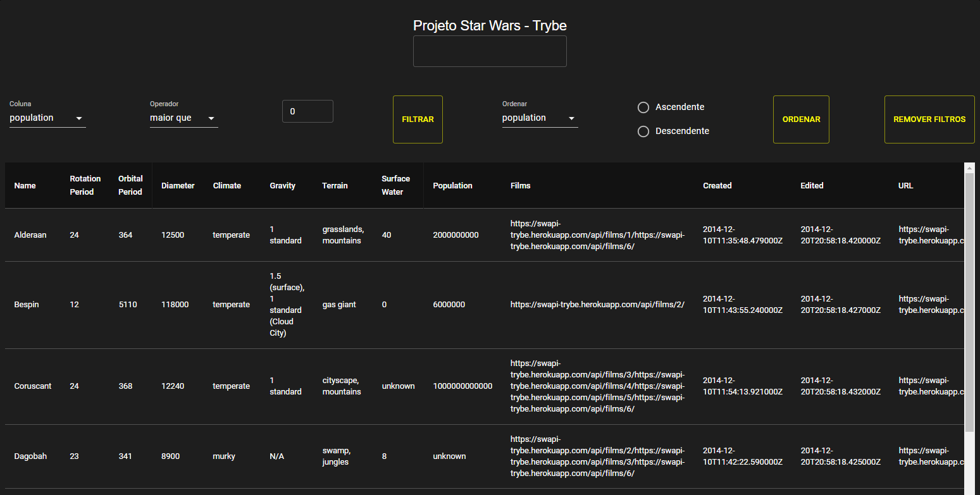The width and height of the screenshot is (980, 495).
Task: Click the Coruscant planet name cell
Action: click(33, 386)
